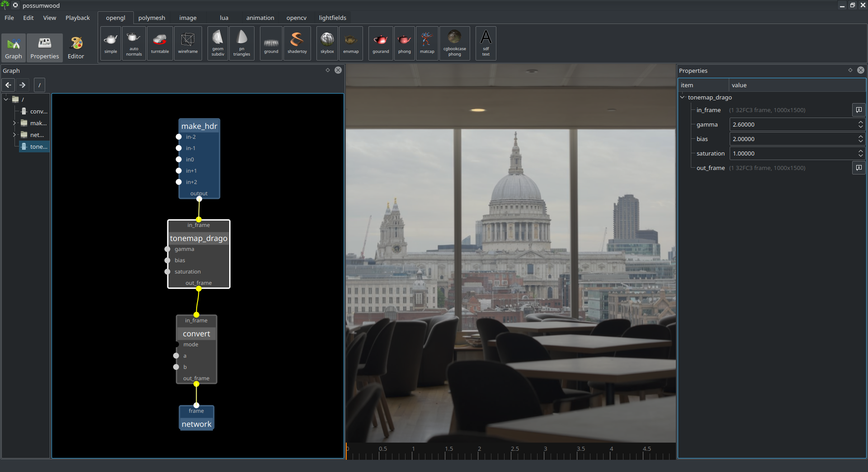Toggle the Editor panel button

pos(76,47)
